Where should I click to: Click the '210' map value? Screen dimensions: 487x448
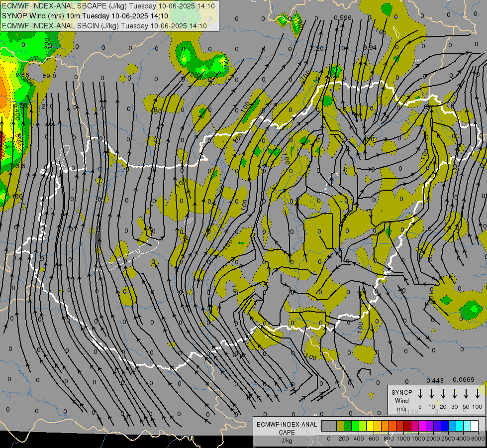click(48, 107)
